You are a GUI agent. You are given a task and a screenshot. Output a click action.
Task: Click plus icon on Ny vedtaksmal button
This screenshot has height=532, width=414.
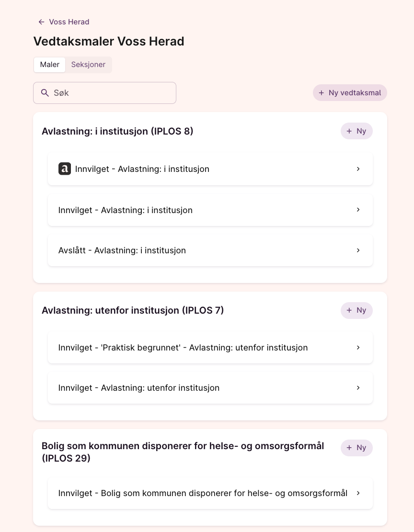click(322, 93)
